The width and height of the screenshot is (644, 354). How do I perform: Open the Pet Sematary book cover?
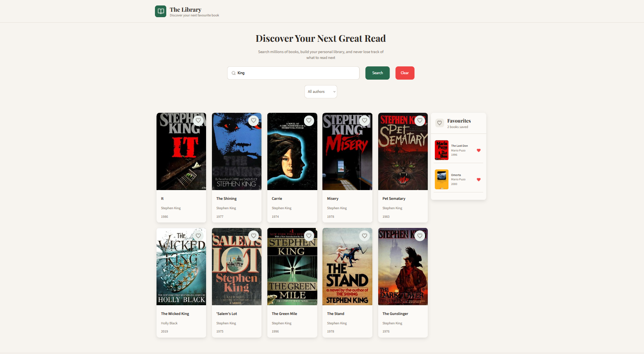(403, 151)
